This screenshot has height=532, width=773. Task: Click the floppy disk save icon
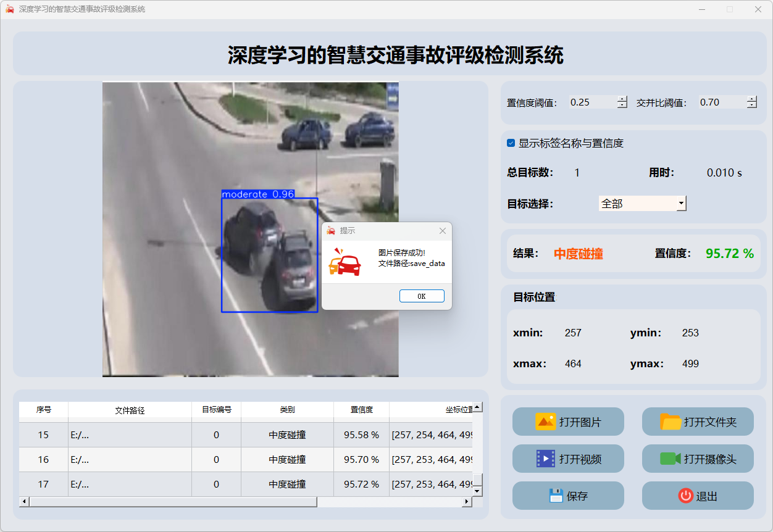(x=556, y=496)
